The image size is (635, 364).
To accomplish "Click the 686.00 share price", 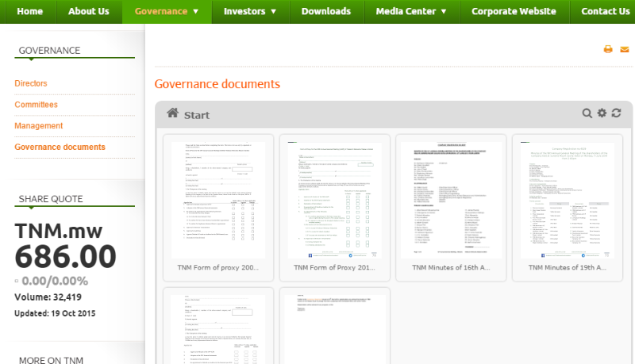I will tap(66, 257).
